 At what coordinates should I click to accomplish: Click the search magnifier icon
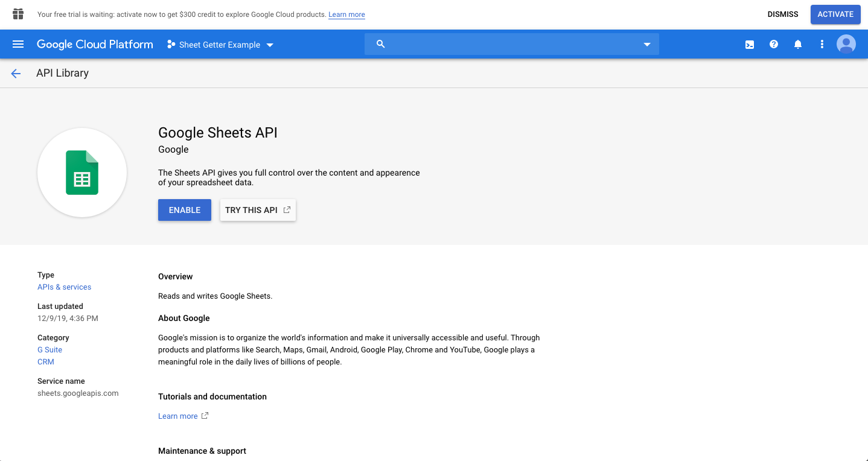click(380, 44)
